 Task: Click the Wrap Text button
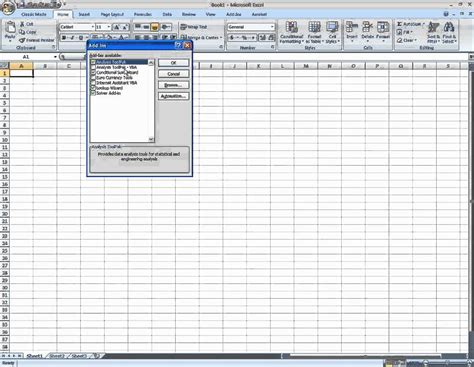tap(194, 27)
